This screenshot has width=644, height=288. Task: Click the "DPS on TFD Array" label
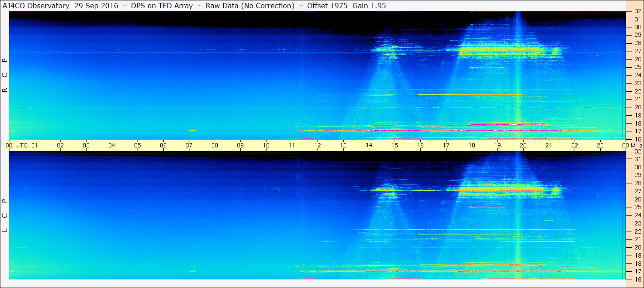pyautogui.click(x=162, y=6)
